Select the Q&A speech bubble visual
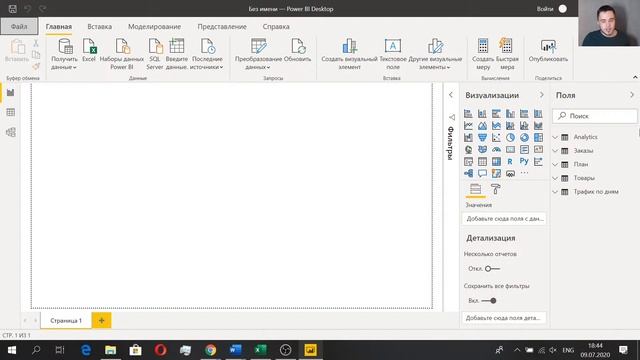This screenshot has width=640, height=360. (482, 173)
